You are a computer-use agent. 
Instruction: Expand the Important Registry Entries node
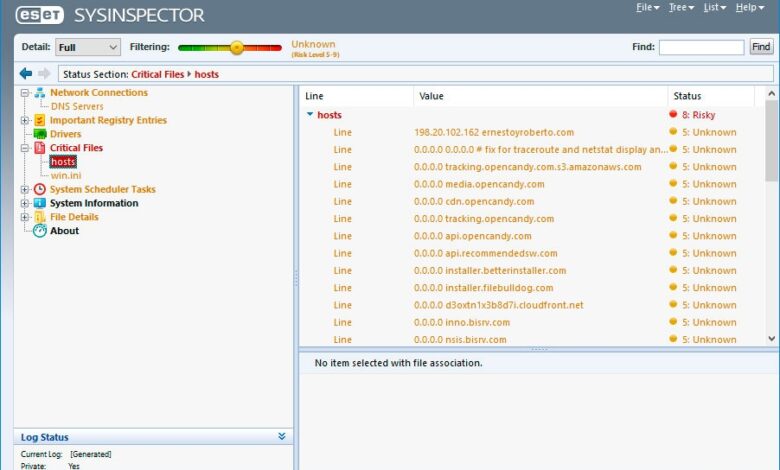pos(24,120)
